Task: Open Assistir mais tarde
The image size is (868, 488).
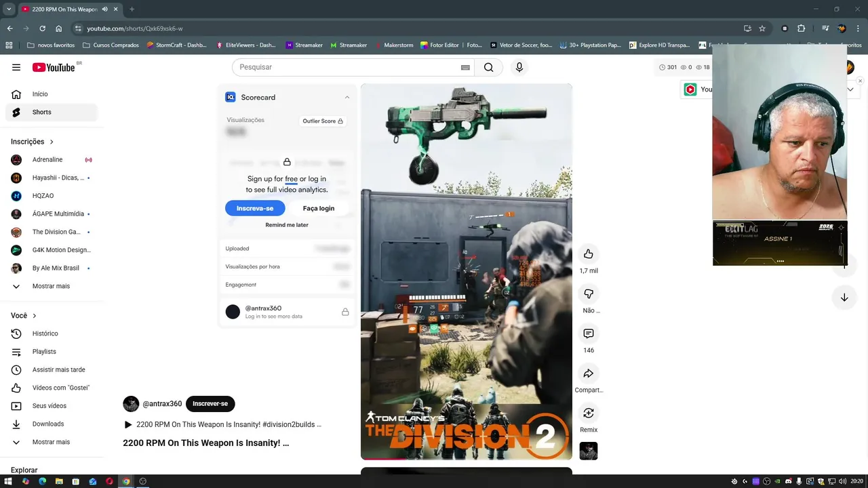Action: pos(52,369)
